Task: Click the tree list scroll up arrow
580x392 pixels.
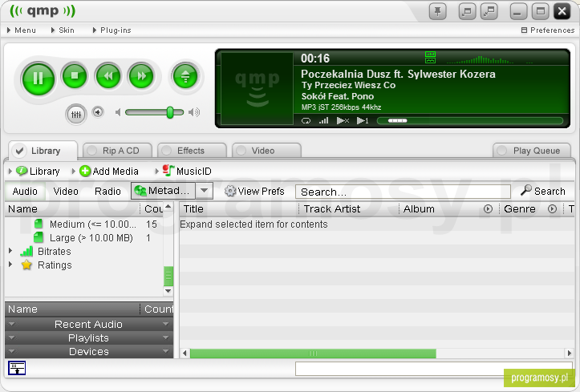Action: [x=168, y=206]
